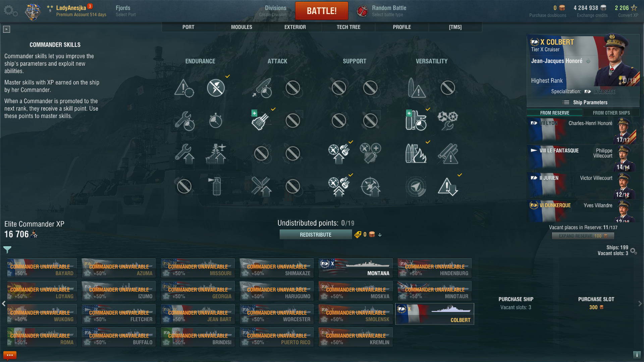Click the BATTLE! button
Image resolution: width=644 pixels, height=362 pixels.
[x=322, y=11]
